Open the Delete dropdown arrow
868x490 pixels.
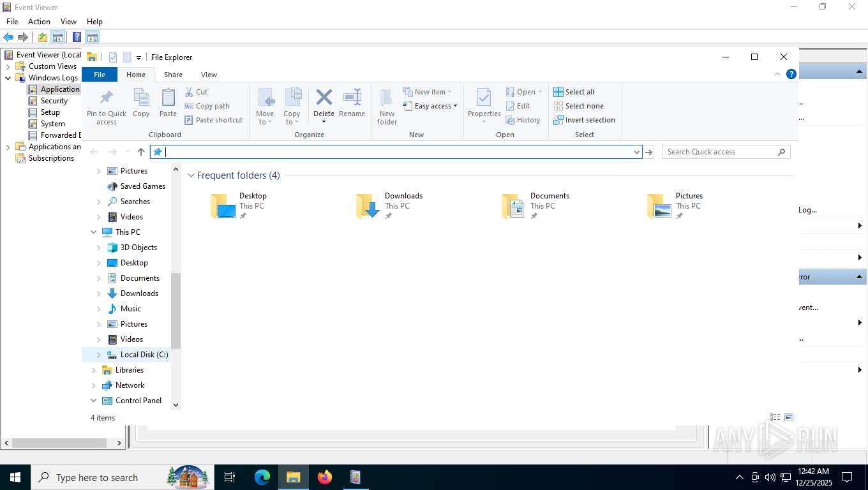[324, 122]
